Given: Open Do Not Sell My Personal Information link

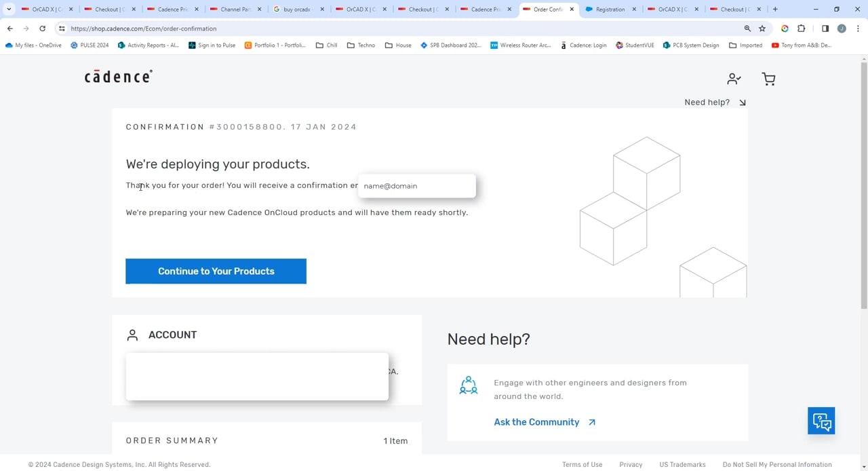Looking at the screenshot, I should [x=777, y=465].
